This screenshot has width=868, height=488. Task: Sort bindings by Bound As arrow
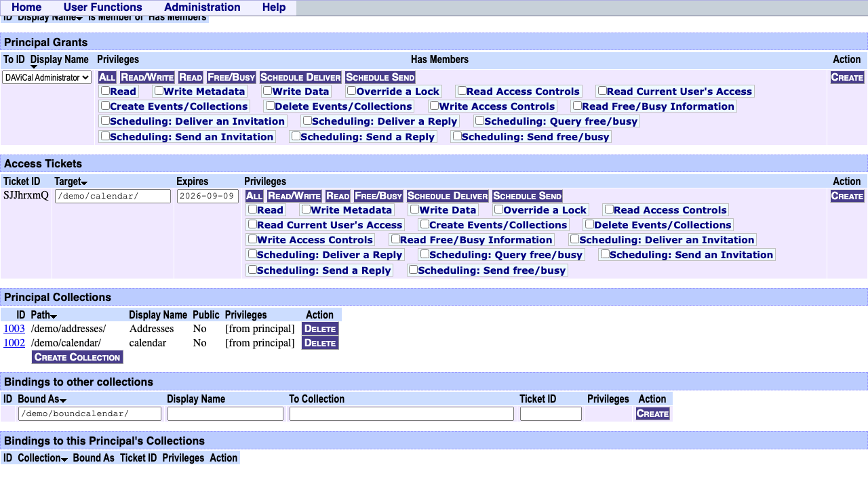(63, 401)
